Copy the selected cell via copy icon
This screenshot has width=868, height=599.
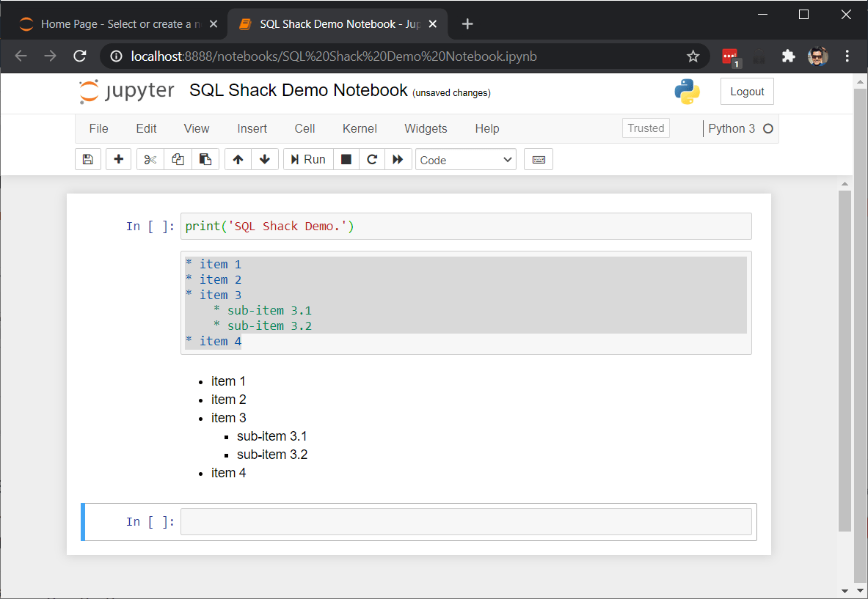point(177,159)
